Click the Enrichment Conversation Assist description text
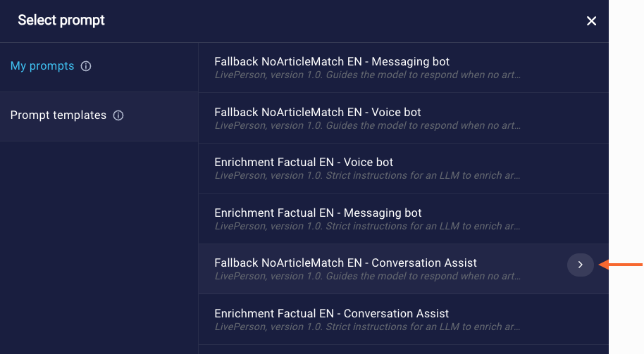 (x=368, y=327)
